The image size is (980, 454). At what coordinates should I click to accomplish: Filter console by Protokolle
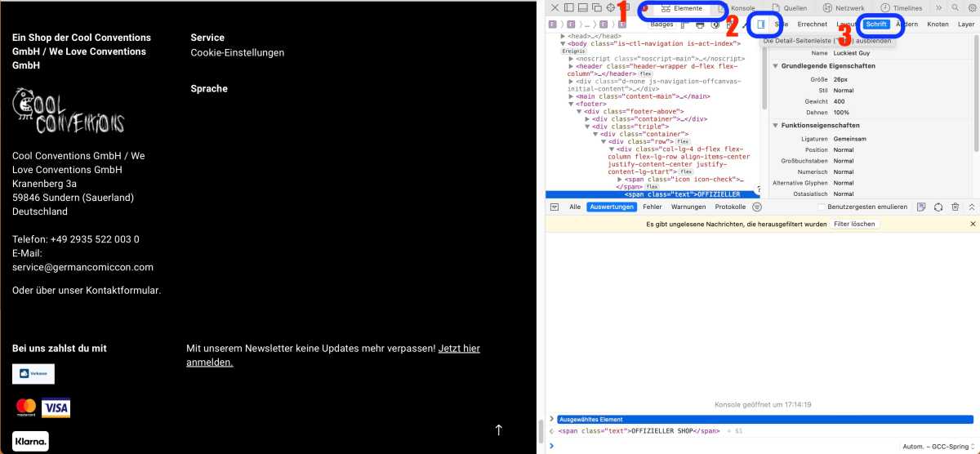(730, 207)
